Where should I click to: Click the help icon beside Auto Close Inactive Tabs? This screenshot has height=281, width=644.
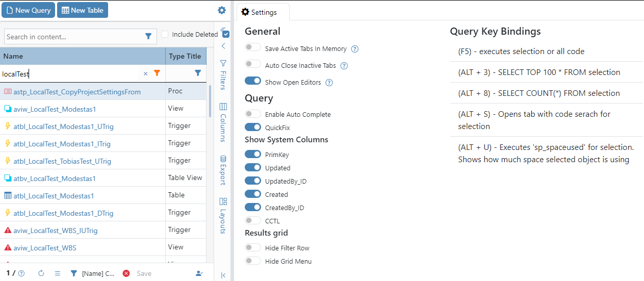344,66
